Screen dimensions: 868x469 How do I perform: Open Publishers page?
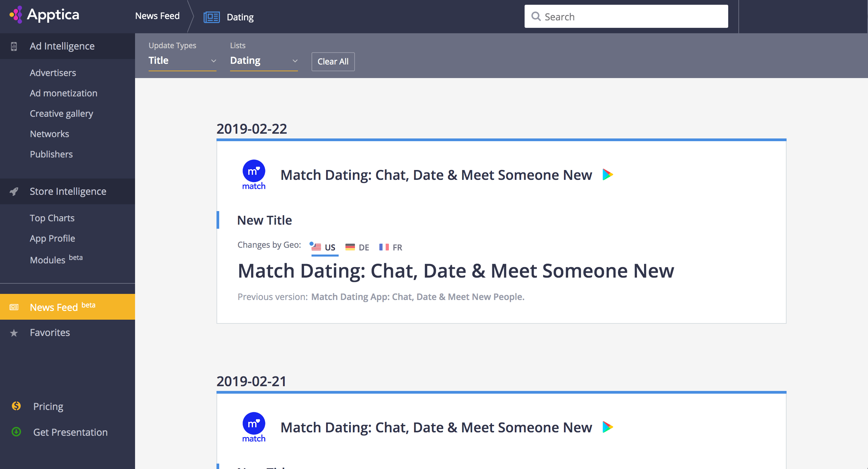[x=51, y=154]
